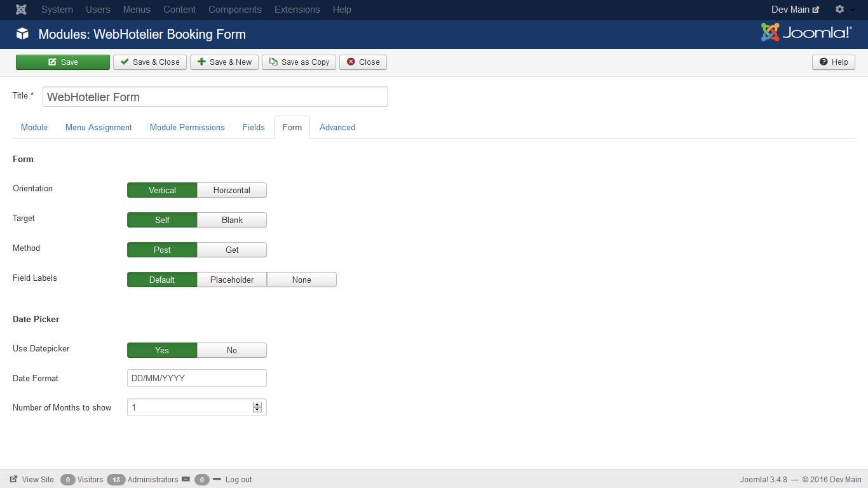Click the View Site external icon
The height and width of the screenshot is (488, 868).
pyautogui.click(x=13, y=479)
